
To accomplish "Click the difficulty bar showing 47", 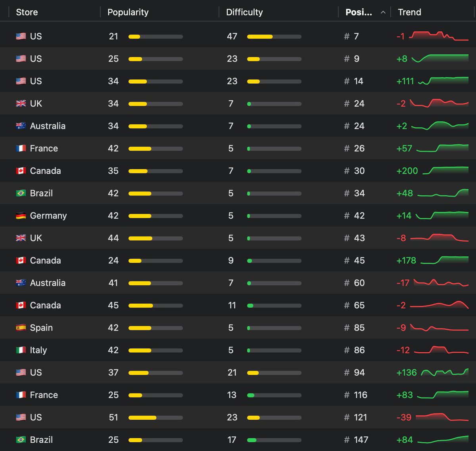I will [274, 36].
